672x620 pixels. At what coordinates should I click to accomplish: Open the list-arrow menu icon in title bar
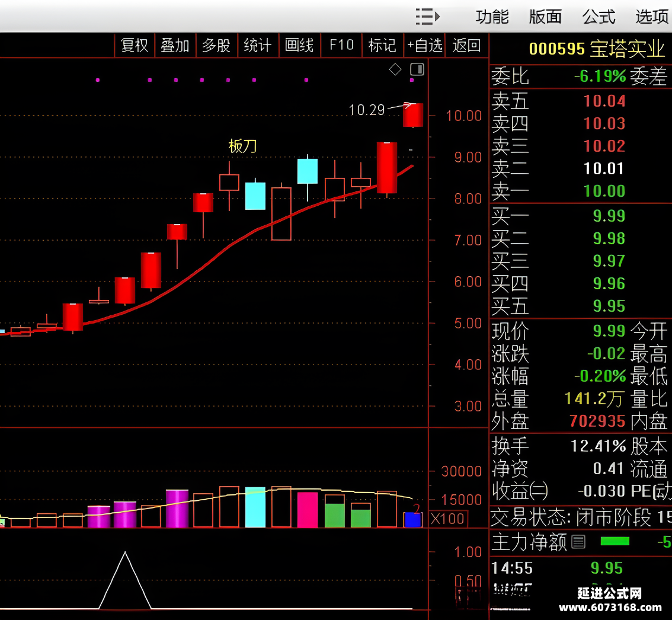click(427, 17)
